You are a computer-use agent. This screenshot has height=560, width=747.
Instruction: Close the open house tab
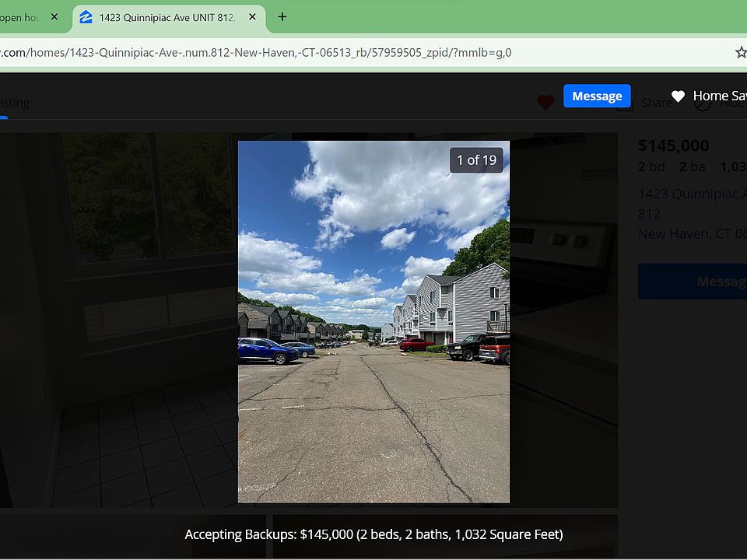(x=54, y=17)
